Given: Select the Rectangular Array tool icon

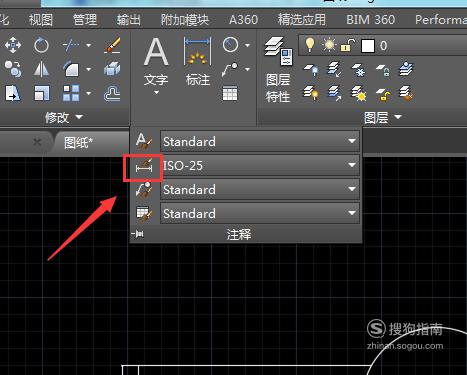Looking at the screenshot, I should tap(71, 93).
